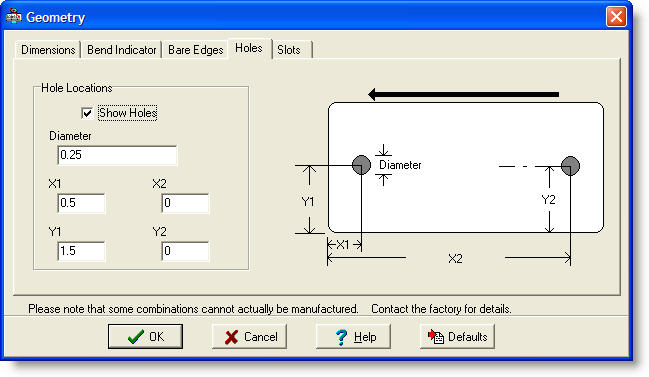649x377 pixels.
Task: Select the X2 value field
Action: [x=185, y=203]
